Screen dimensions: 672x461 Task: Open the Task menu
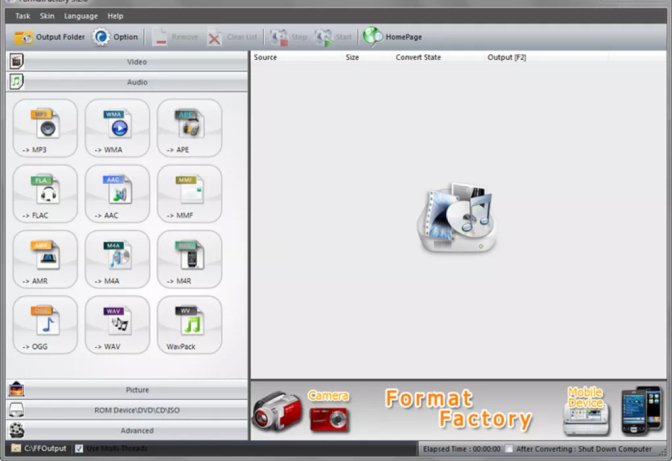coord(23,16)
